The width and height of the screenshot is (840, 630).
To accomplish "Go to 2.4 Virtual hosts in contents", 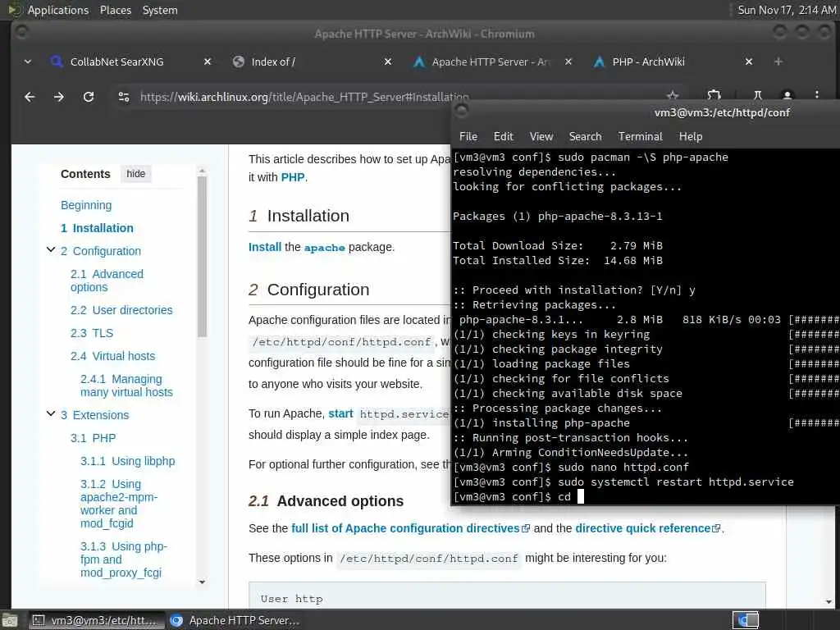I will click(x=112, y=356).
